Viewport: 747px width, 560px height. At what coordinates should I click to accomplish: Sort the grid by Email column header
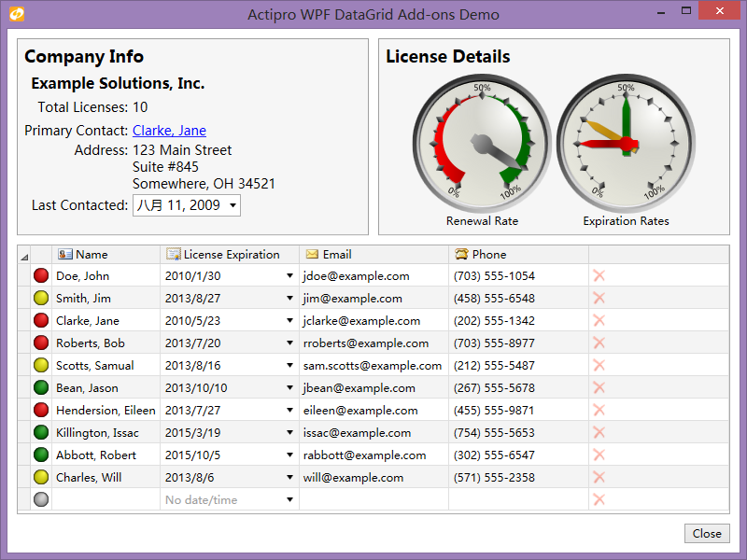[x=374, y=254]
